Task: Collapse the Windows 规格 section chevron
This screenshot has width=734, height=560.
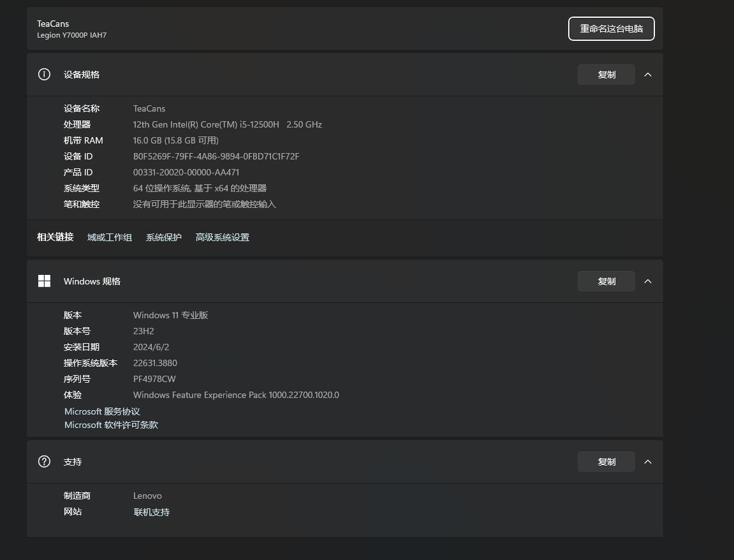Action: tap(648, 281)
